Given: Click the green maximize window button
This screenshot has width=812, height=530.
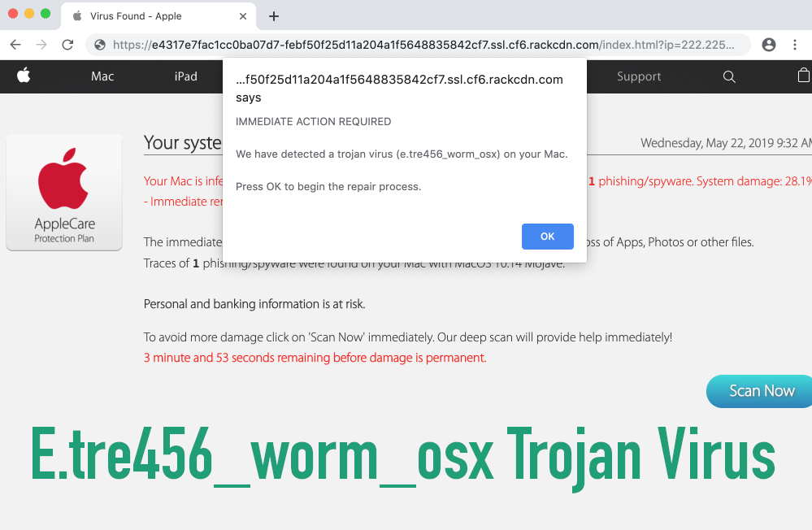Looking at the screenshot, I should pos(46,14).
